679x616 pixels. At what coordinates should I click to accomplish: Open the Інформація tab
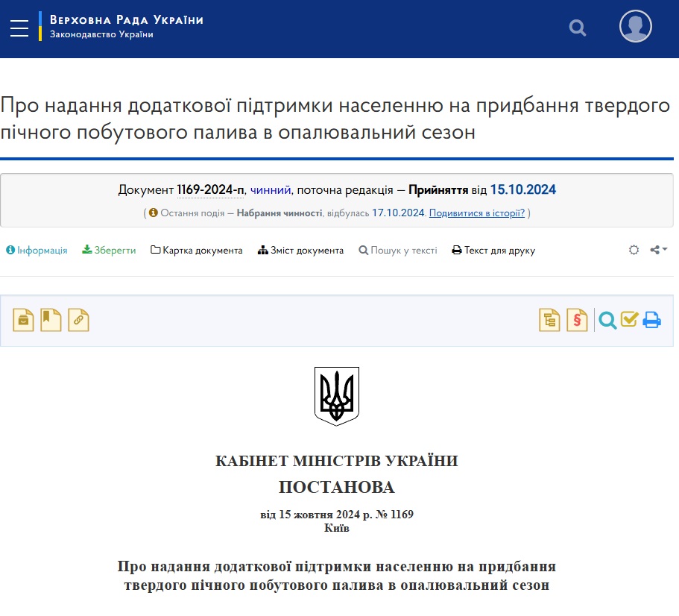37,251
